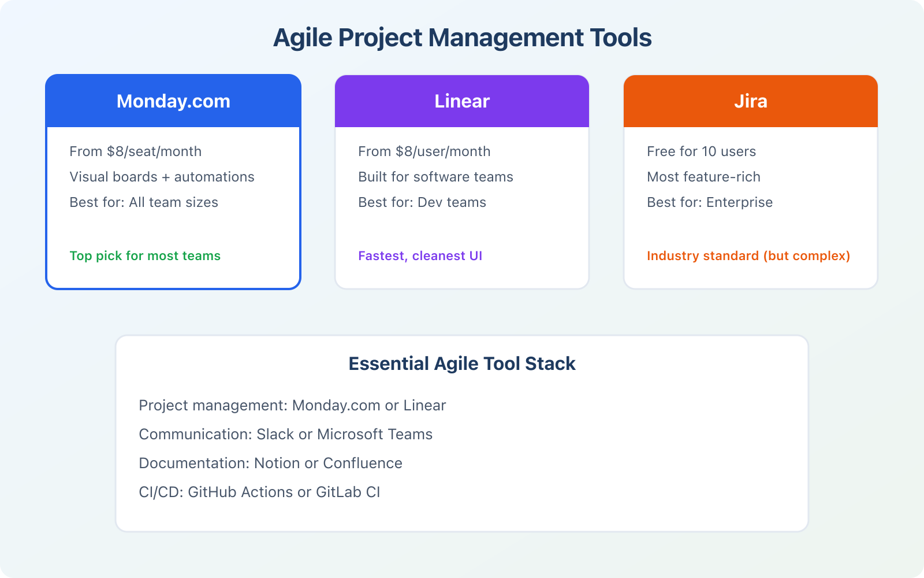Click the 'Fastest, cleanest UI' label
The image size is (924, 578).
coord(420,256)
